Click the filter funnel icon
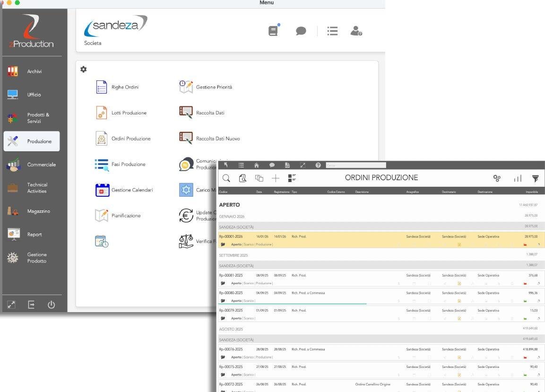The image size is (545, 392). click(x=535, y=178)
